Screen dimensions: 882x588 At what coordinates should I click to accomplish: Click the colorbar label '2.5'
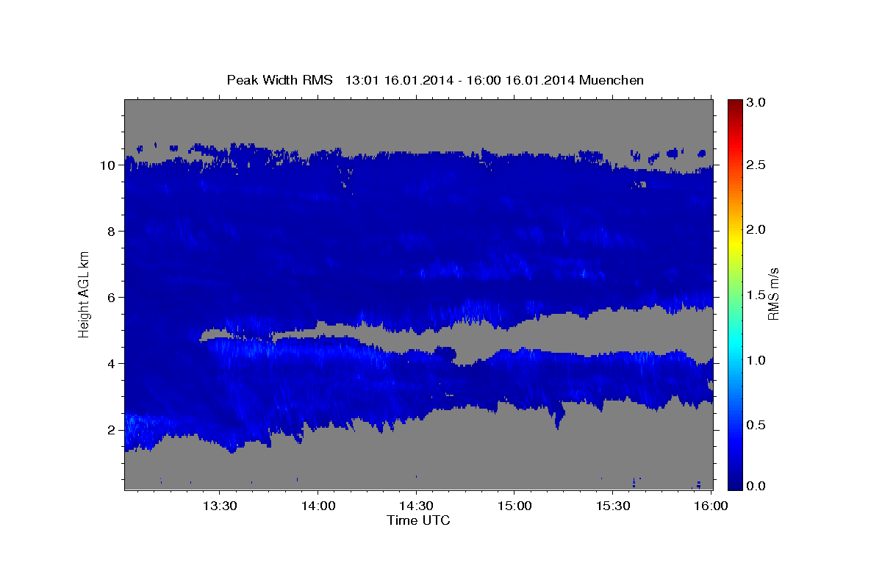758,165
